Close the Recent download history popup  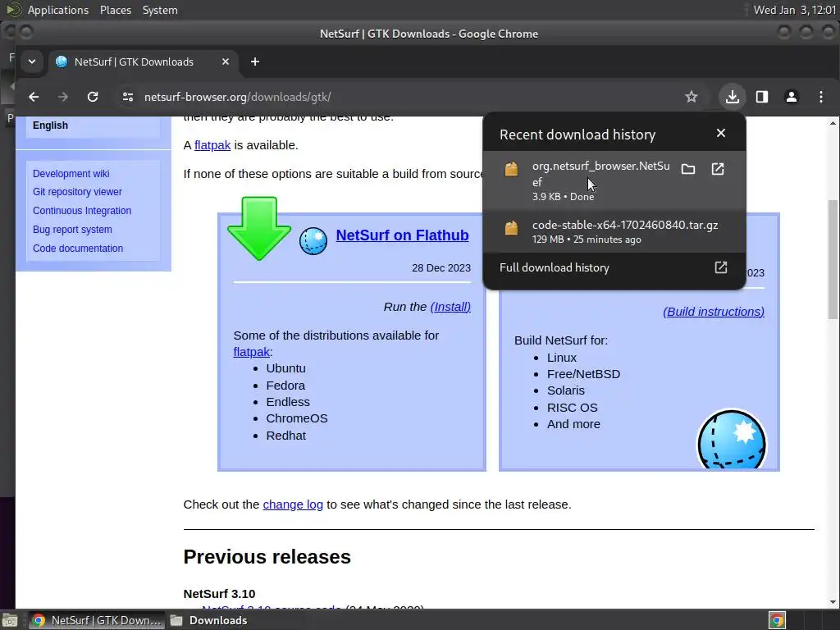pos(721,133)
